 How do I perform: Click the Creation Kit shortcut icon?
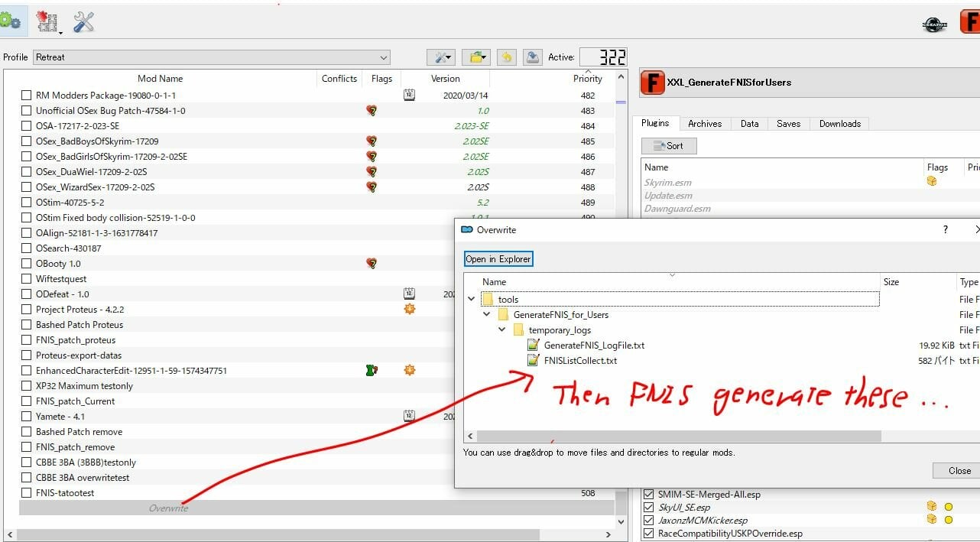[x=934, y=24]
